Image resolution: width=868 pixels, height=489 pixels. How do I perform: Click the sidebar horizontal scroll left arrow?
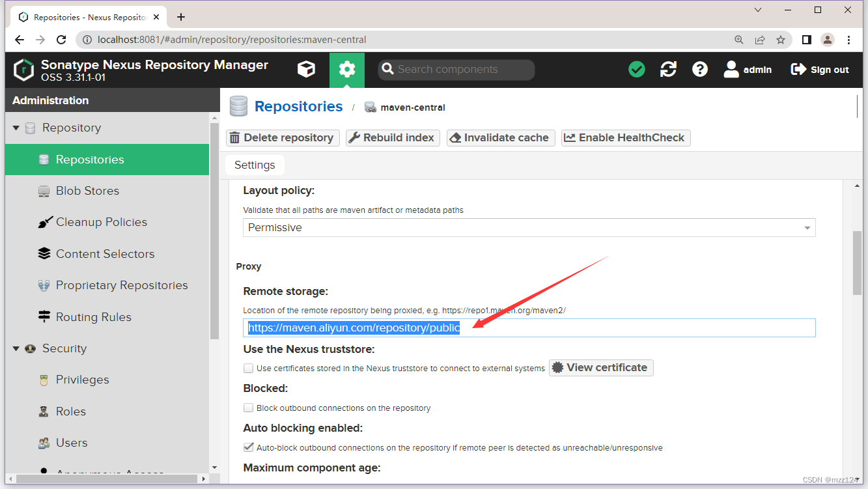(x=10, y=479)
